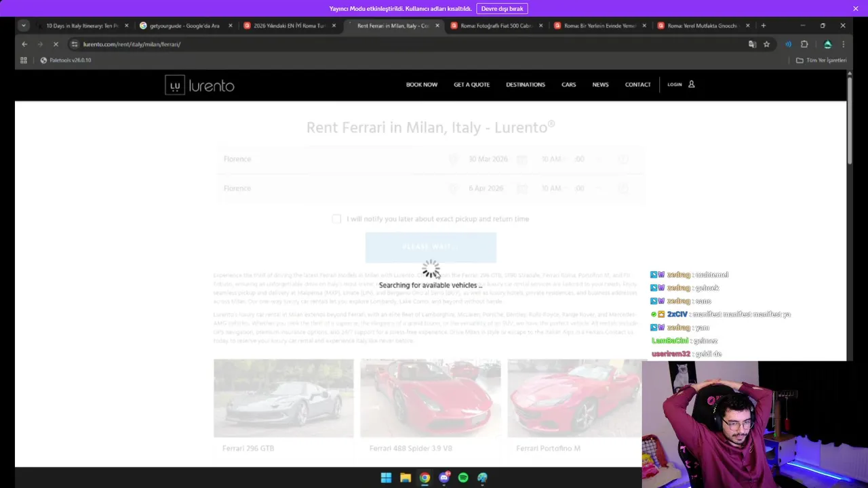Image resolution: width=868 pixels, height=488 pixels.
Task: Click chat username useriirem32
Action: (x=671, y=354)
